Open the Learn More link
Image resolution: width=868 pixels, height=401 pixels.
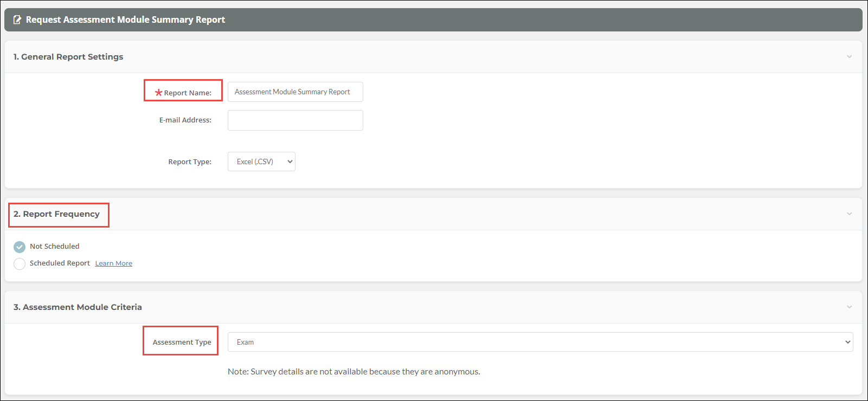click(x=114, y=263)
